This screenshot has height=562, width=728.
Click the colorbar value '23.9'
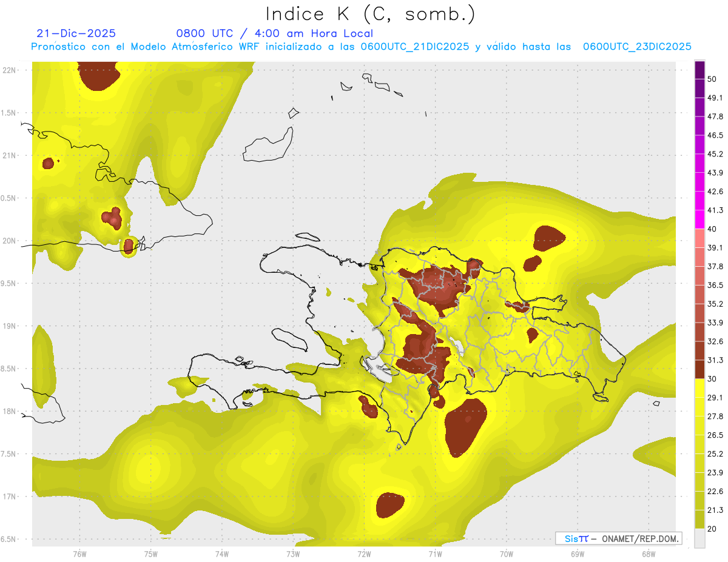click(715, 472)
